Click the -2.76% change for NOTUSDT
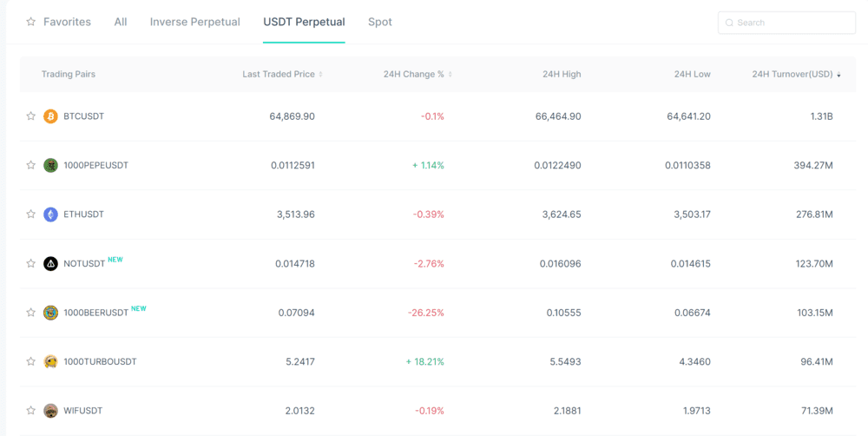This screenshot has width=868, height=436. point(429,264)
